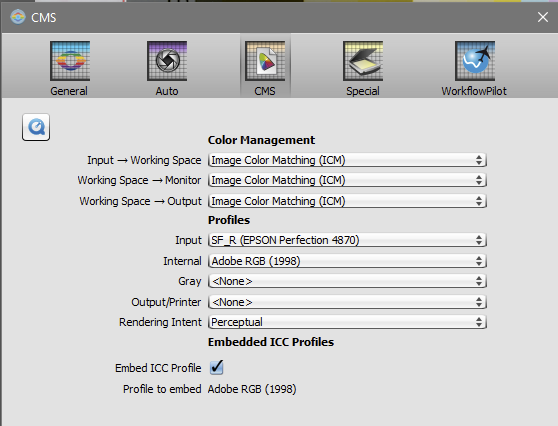Change the Input profile SF_R EPSON dropdown
This screenshot has width=558, height=426.
click(347, 240)
